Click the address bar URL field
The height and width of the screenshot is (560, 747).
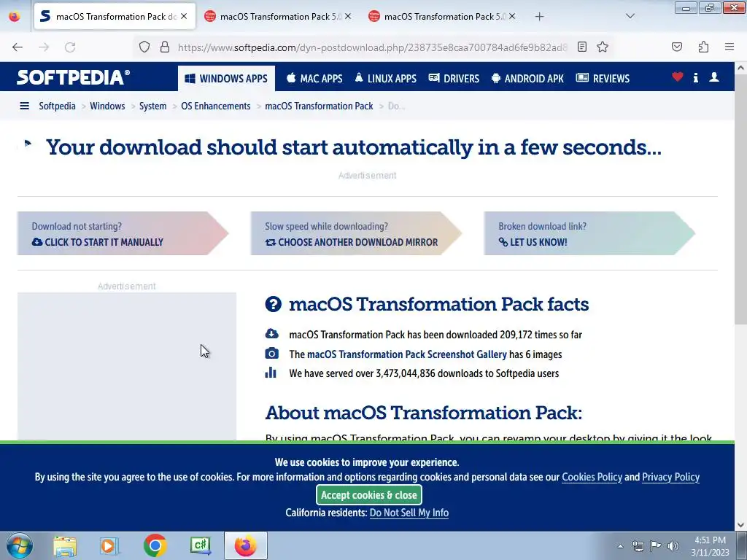pos(371,47)
